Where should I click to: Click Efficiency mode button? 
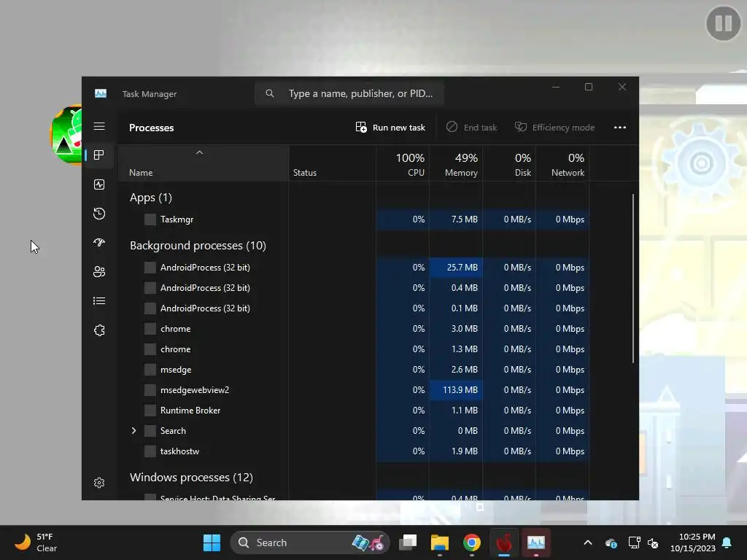click(554, 127)
